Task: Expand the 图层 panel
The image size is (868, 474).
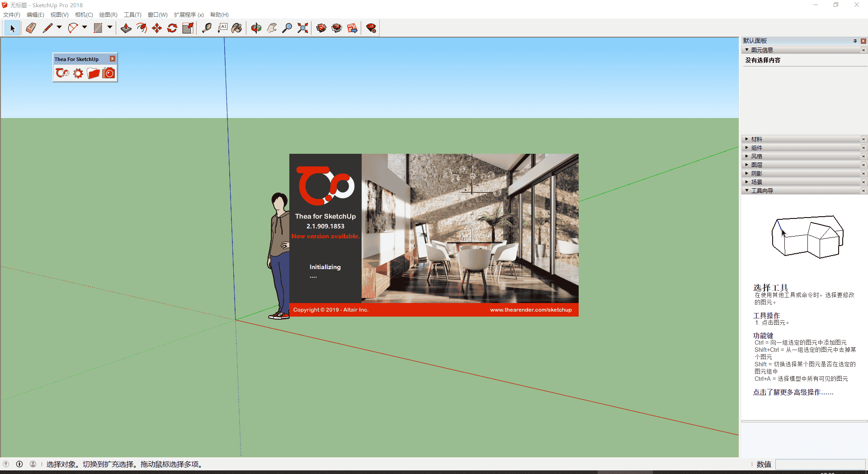Action: 747,165
